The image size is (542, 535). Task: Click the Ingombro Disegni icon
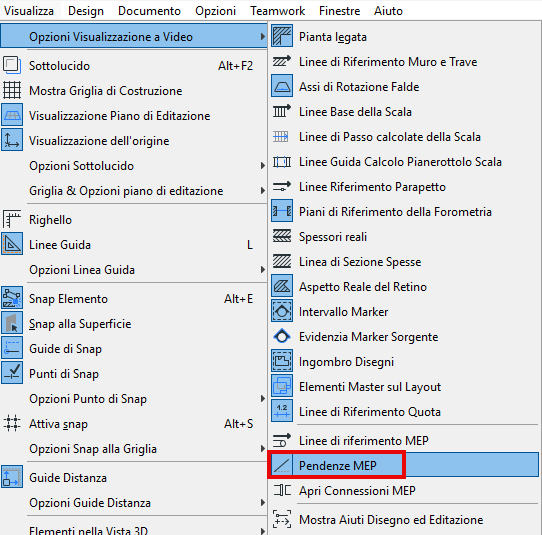point(282,361)
